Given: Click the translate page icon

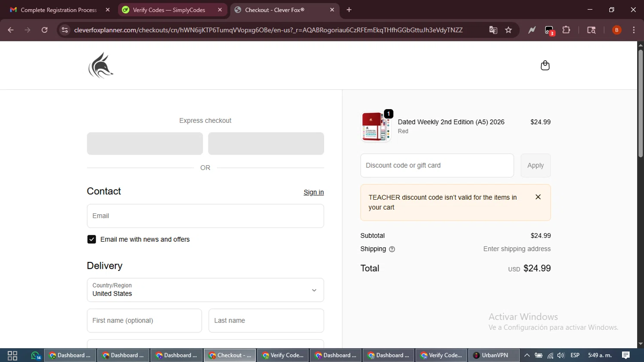Looking at the screenshot, I should (493, 30).
